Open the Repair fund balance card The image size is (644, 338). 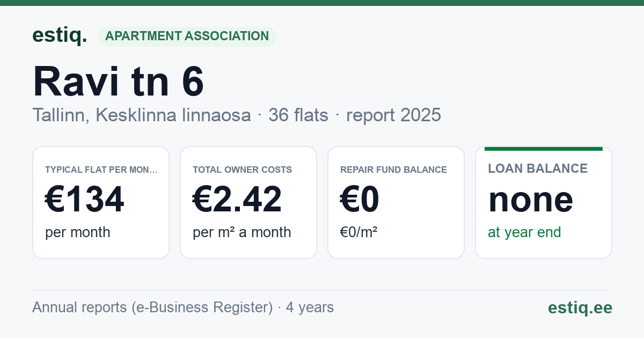396,202
